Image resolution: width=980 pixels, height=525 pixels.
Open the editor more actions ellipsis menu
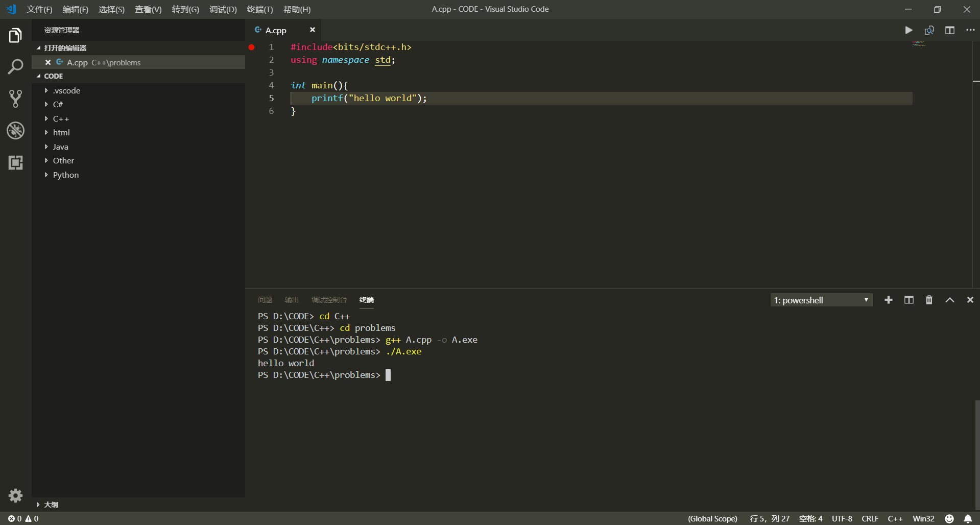(970, 30)
